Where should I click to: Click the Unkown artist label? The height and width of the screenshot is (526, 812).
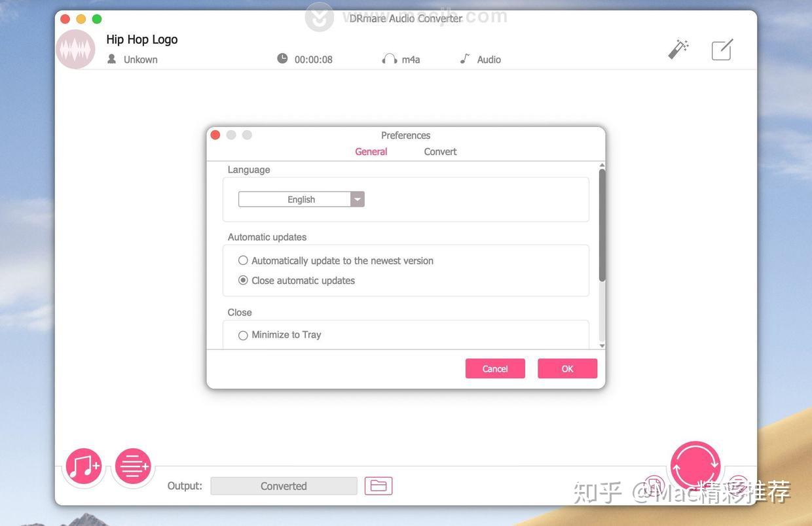(x=141, y=59)
